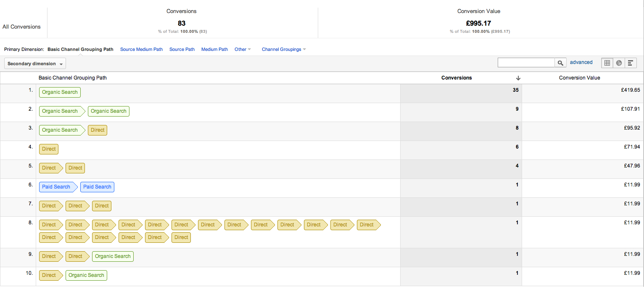Screen dimensions: 644x287
Task: Open the advanced filter link
Action: click(581, 62)
